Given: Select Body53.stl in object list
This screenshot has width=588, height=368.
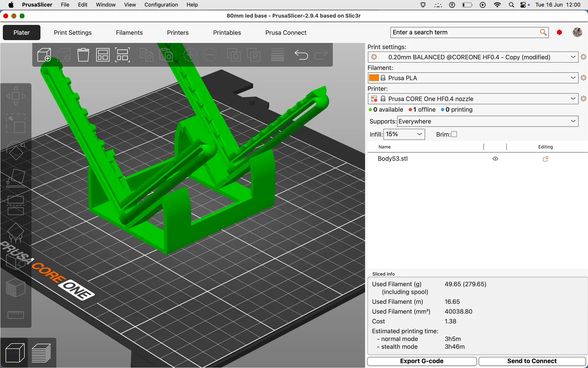Looking at the screenshot, I should coord(392,159).
